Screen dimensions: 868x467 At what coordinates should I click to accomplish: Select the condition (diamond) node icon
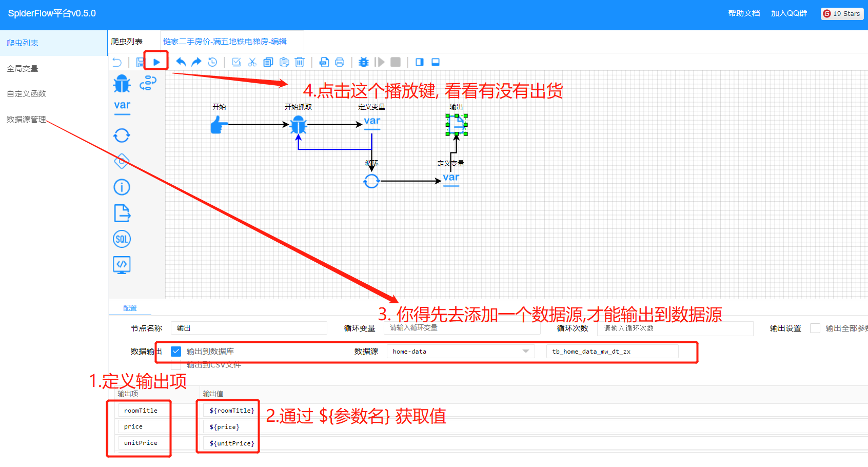point(122,161)
